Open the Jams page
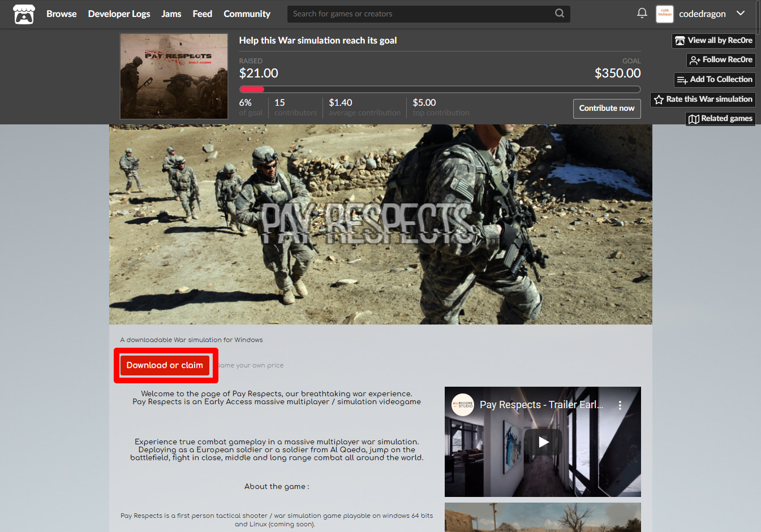 pyautogui.click(x=171, y=14)
